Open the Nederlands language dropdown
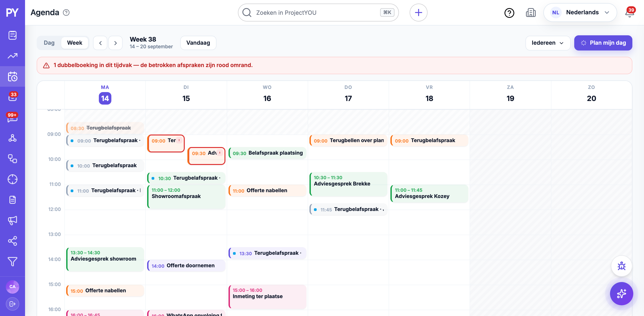 [x=580, y=13]
